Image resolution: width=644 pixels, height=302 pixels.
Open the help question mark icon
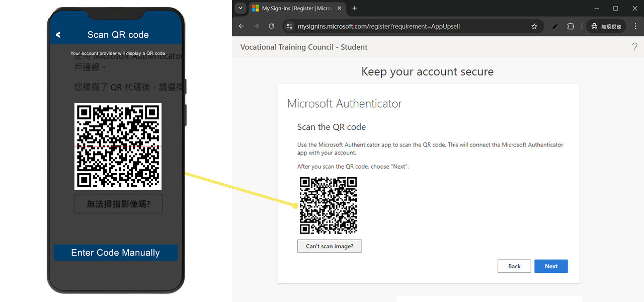(634, 47)
